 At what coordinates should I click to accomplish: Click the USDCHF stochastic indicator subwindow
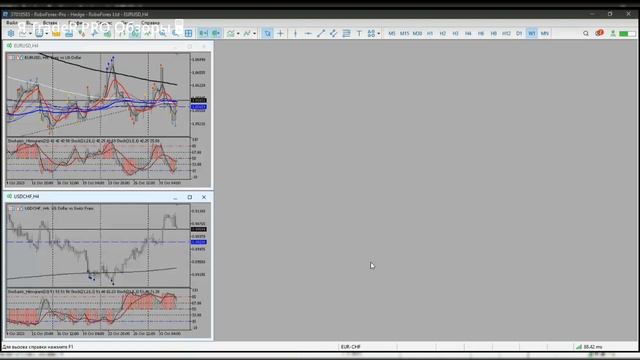[98, 309]
